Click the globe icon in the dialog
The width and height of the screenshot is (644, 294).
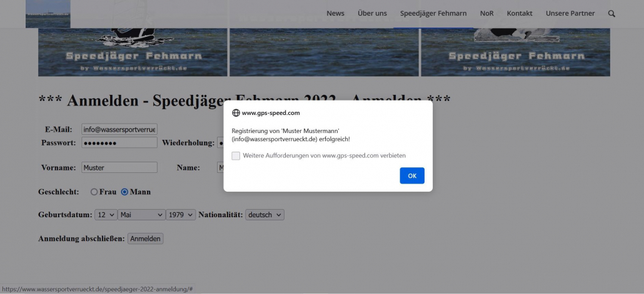click(236, 113)
